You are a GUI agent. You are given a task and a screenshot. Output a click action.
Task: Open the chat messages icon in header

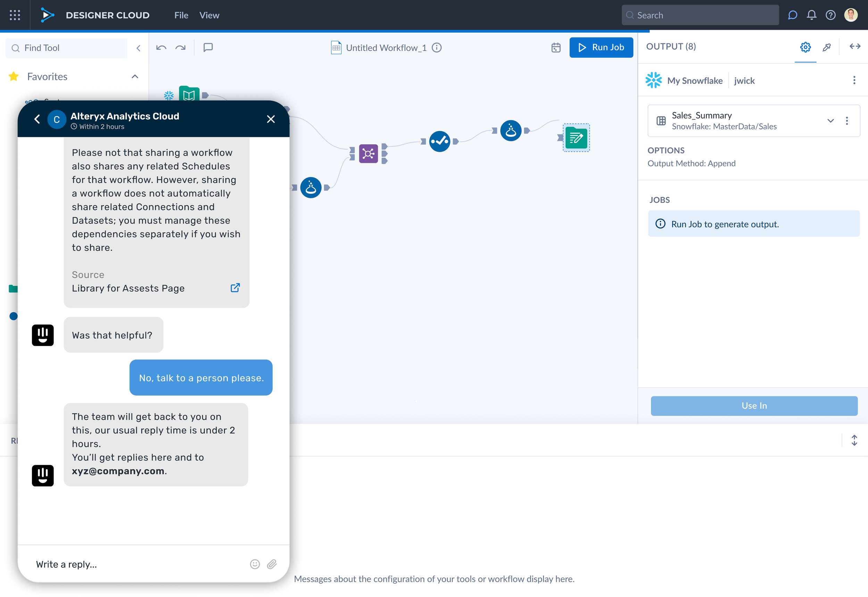(792, 15)
